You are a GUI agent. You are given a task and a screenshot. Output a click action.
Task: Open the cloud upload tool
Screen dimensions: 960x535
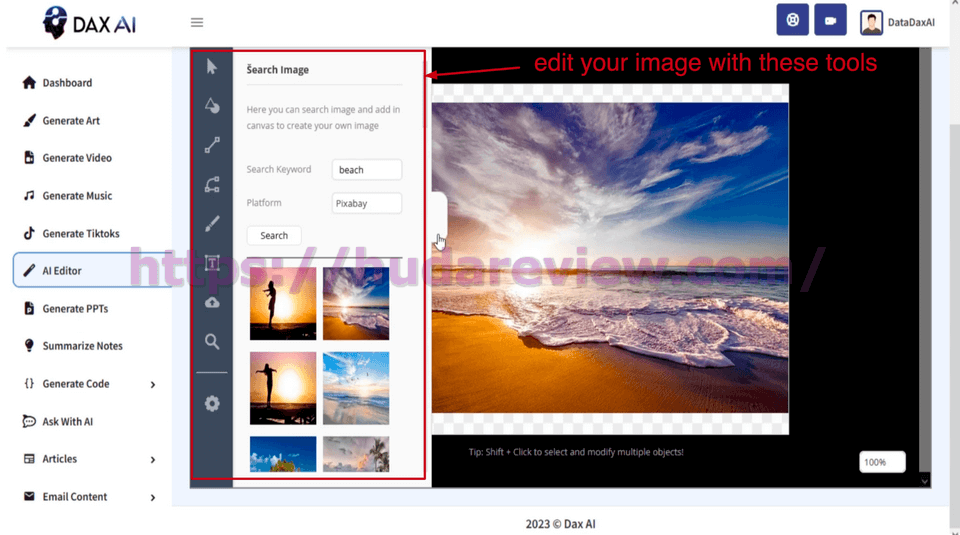click(212, 302)
